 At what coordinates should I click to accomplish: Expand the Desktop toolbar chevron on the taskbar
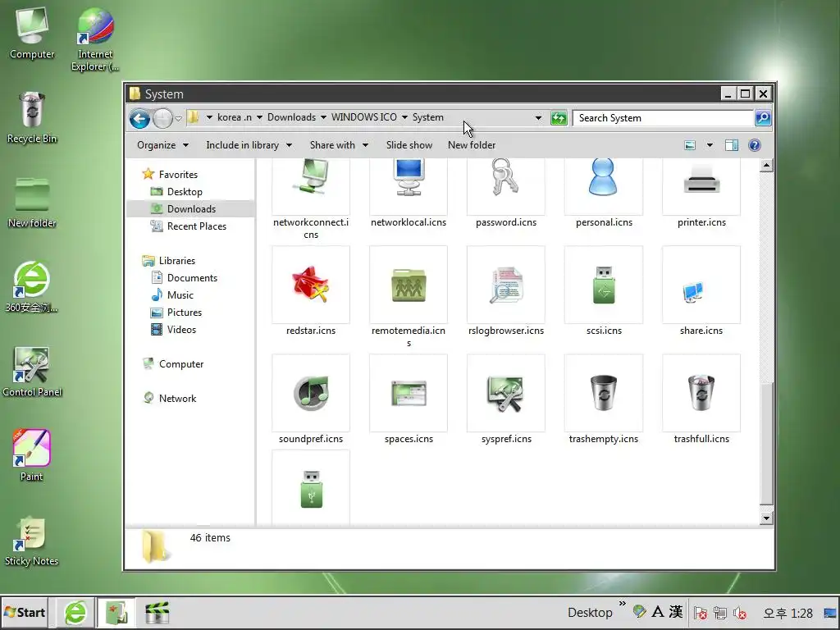[x=622, y=604]
